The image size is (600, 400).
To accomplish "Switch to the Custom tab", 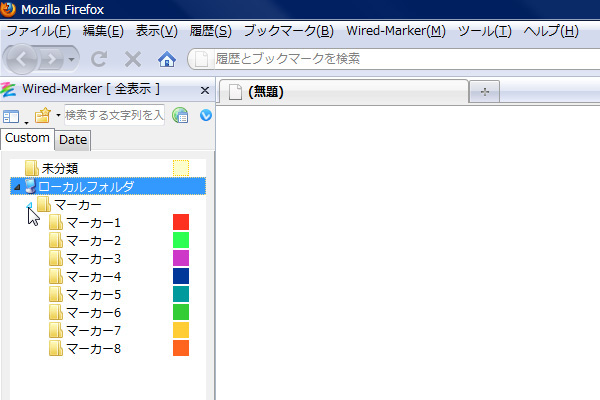I will [x=27, y=138].
